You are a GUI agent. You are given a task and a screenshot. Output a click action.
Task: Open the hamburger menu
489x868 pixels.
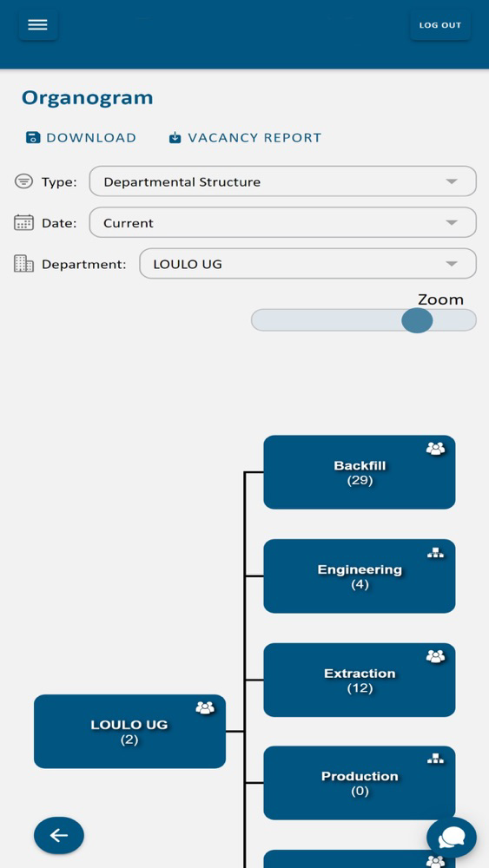[37, 25]
